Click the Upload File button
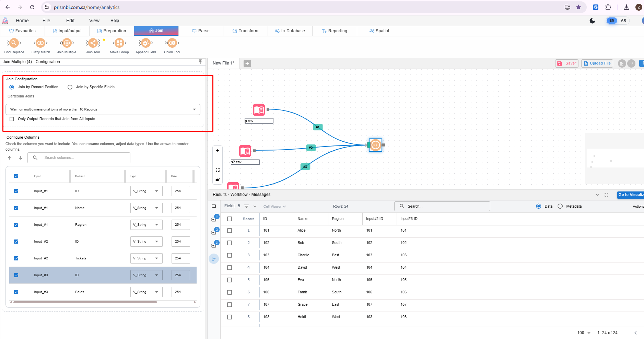 [x=597, y=63]
